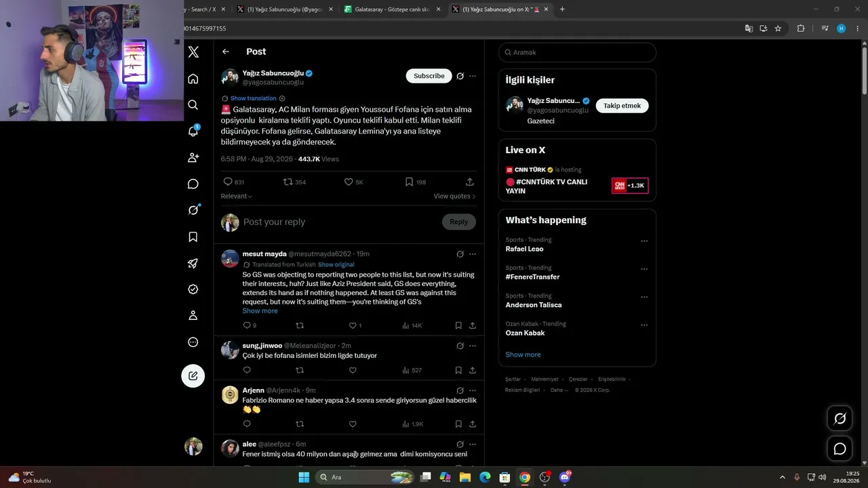Click the Aramak search field

pyautogui.click(x=577, y=52)
